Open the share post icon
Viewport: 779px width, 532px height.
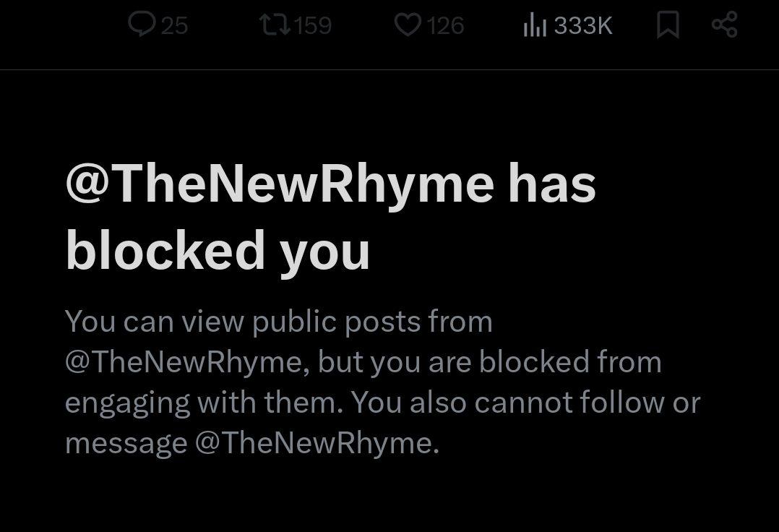pyautogui.click(x=724, y=25)
